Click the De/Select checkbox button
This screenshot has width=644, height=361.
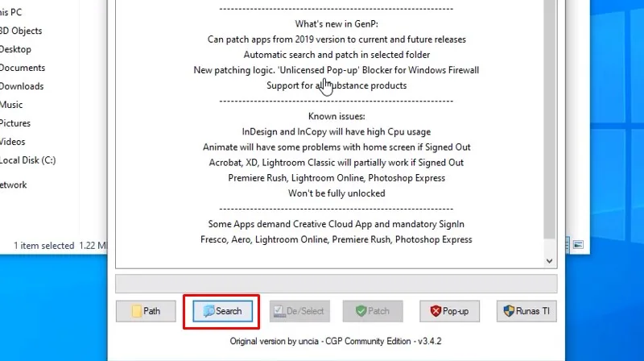point(298,311)
